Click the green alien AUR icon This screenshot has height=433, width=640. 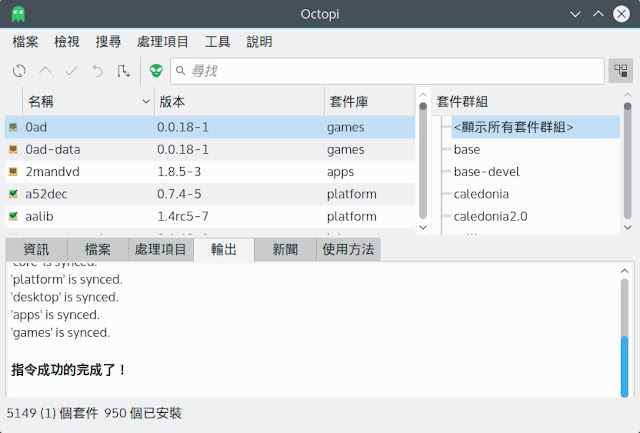[x=156, y=71]
